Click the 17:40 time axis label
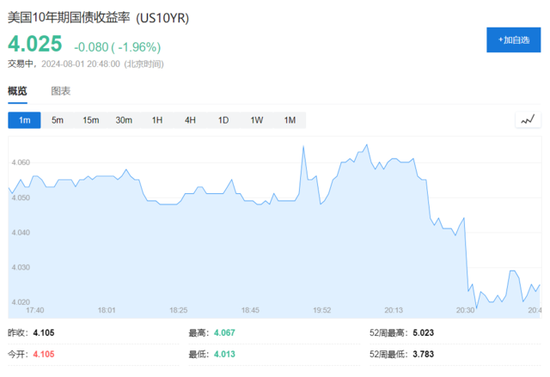Screen dimensions: 550x377 click(x=35, y=310)
